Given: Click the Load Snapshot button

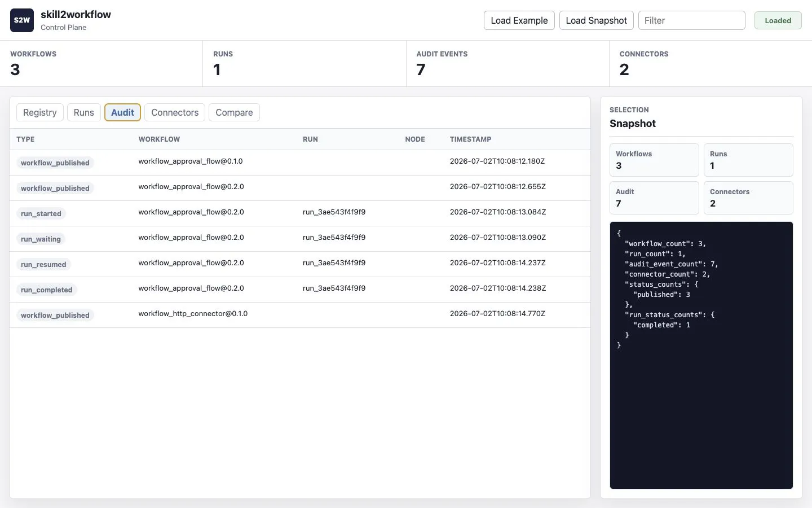Looking at the screenshot, I should click(597, 20).
